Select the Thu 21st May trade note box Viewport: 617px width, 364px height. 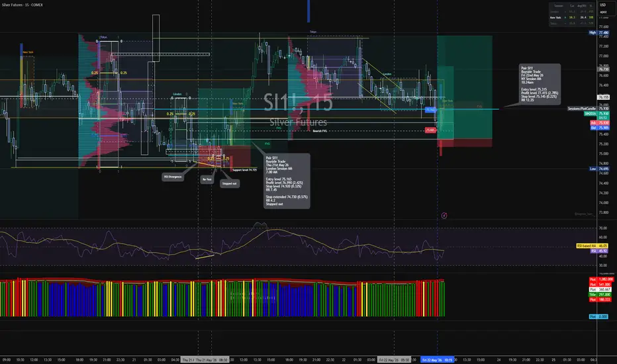coord(287,181)
